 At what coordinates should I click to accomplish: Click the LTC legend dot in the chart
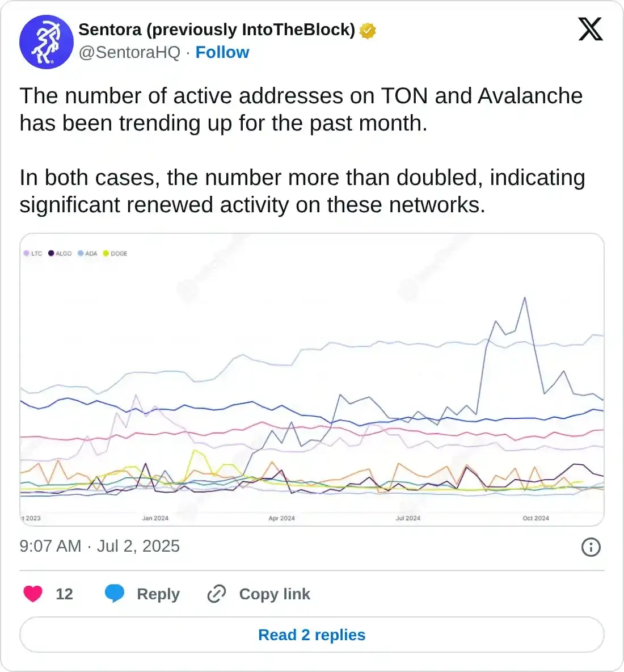tap(27, 254)
